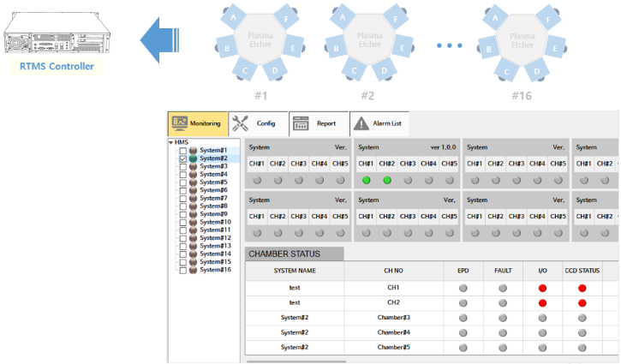Image resolution: width=621 pixels, height=364 pixels.
Task: Select the System#15 tree label
Action: pos(215,261)
